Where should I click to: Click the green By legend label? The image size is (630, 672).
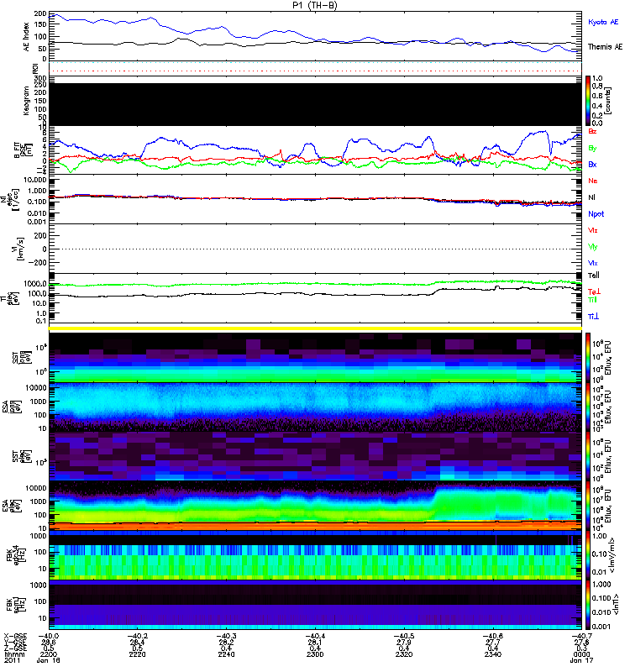click(593, 148)
